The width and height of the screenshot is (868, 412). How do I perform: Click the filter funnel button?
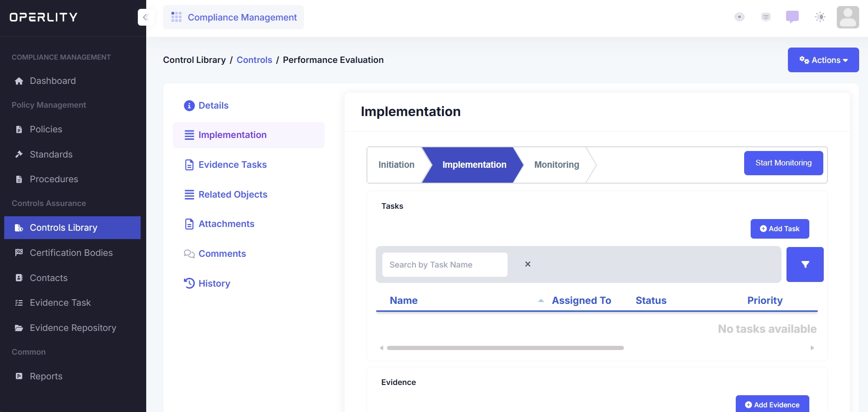805,264
